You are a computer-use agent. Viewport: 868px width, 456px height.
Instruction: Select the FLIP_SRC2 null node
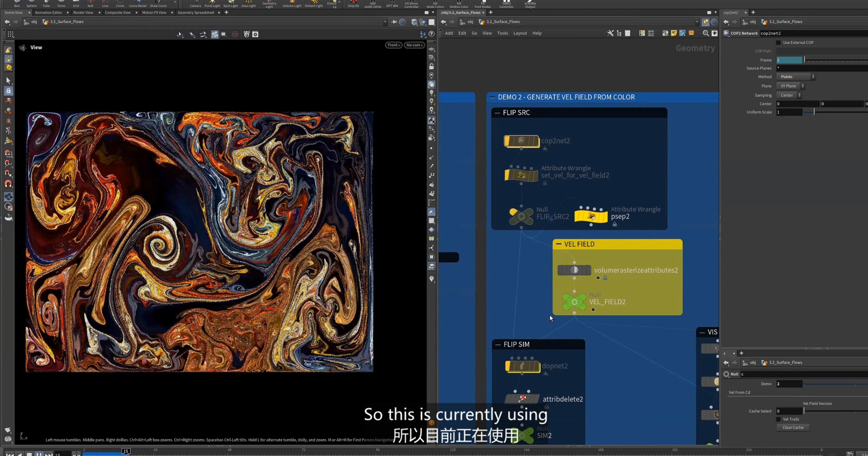521,216
